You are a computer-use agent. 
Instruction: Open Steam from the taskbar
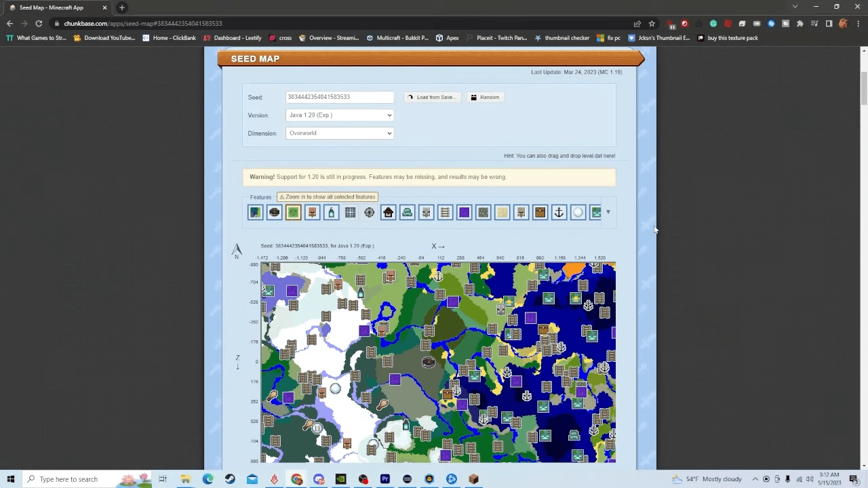point(230,479)
